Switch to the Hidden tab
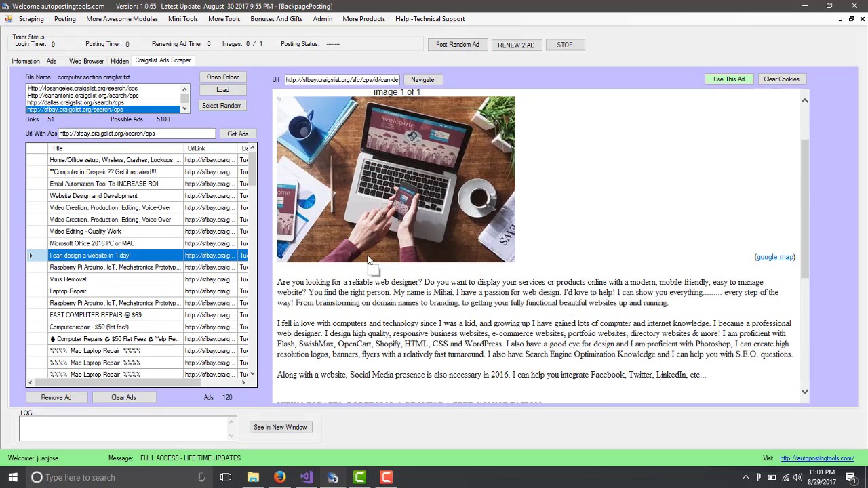868x488 pixels. tap(119, 61)
